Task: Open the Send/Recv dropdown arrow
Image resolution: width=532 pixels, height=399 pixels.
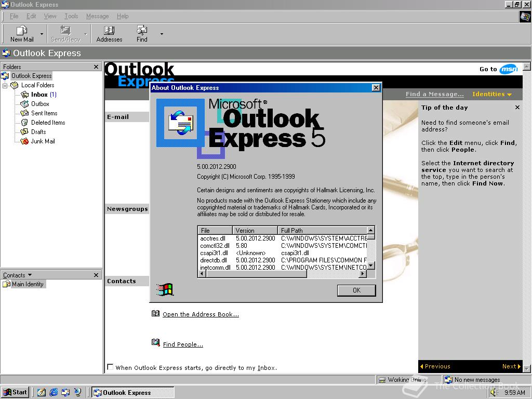Action: click(x=86, y=34)
